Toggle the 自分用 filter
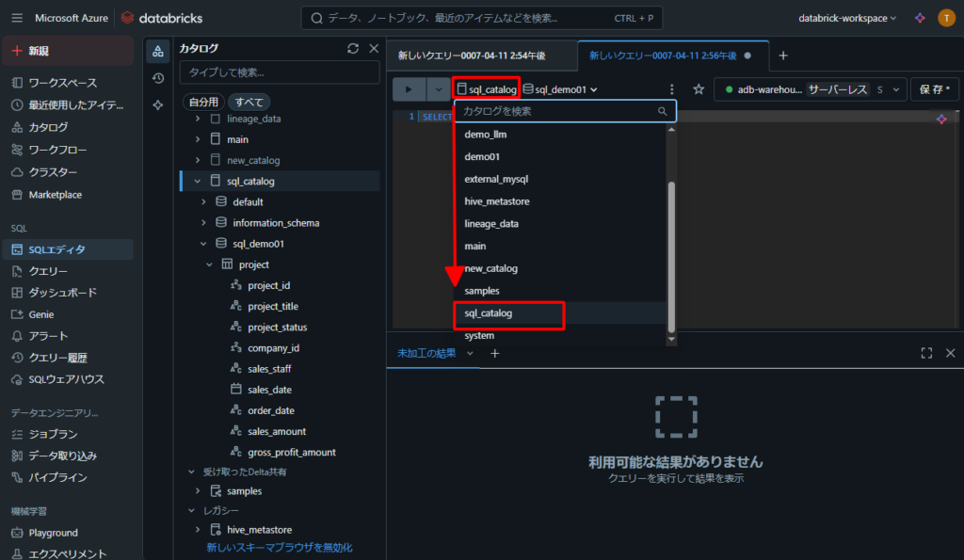The height and width of the screenshot is (560, 964). tap(203, 102)
